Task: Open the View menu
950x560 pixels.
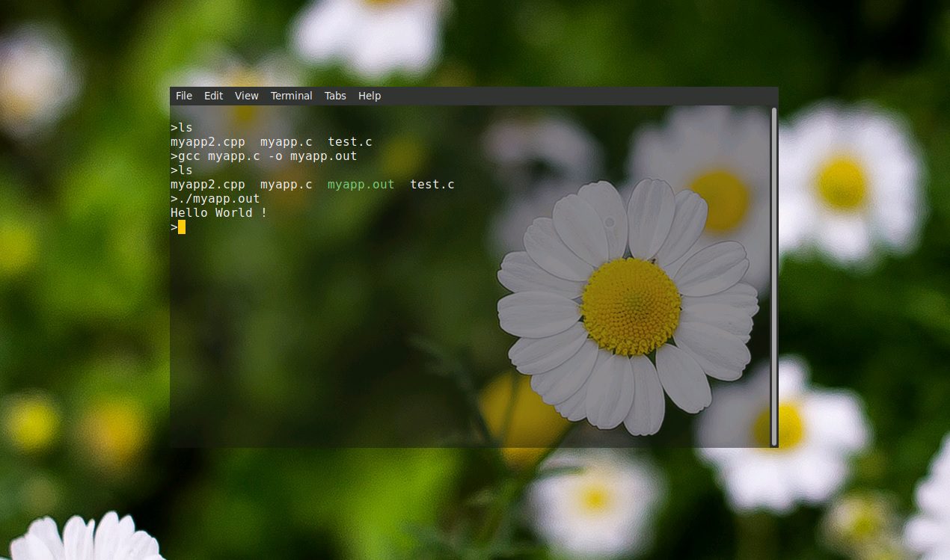Action: click(246, 96)
